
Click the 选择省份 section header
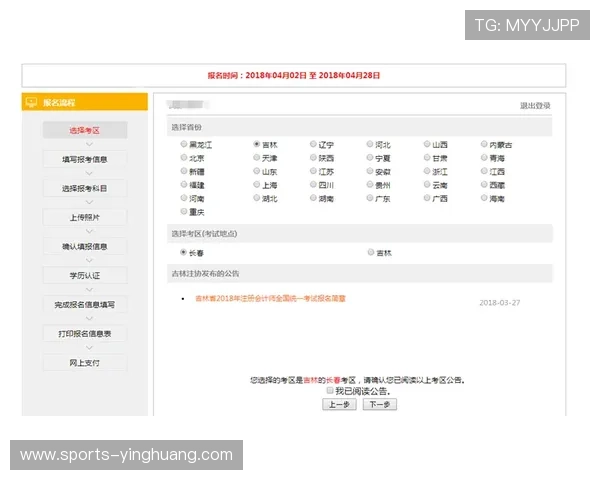click(x=360, y=127)
